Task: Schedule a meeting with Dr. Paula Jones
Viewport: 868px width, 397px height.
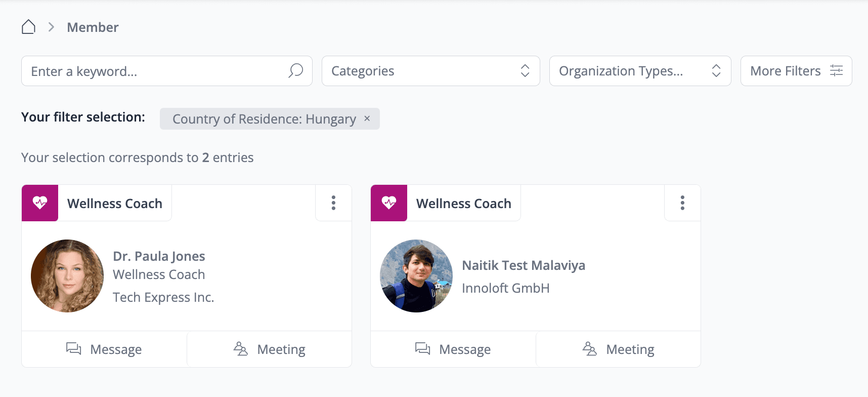Action: click(270, 349)
